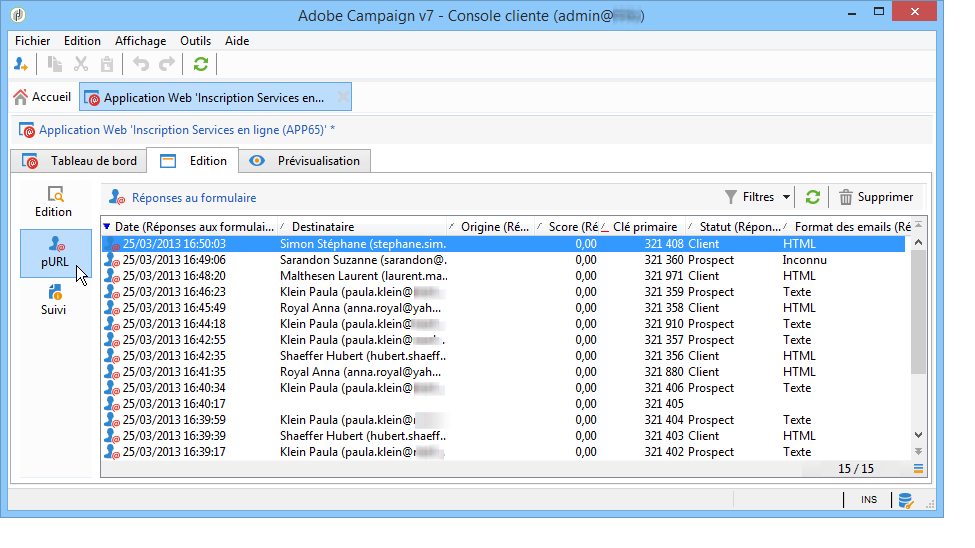
Task: Jump to top of list with double arrow
Action: 918,225
